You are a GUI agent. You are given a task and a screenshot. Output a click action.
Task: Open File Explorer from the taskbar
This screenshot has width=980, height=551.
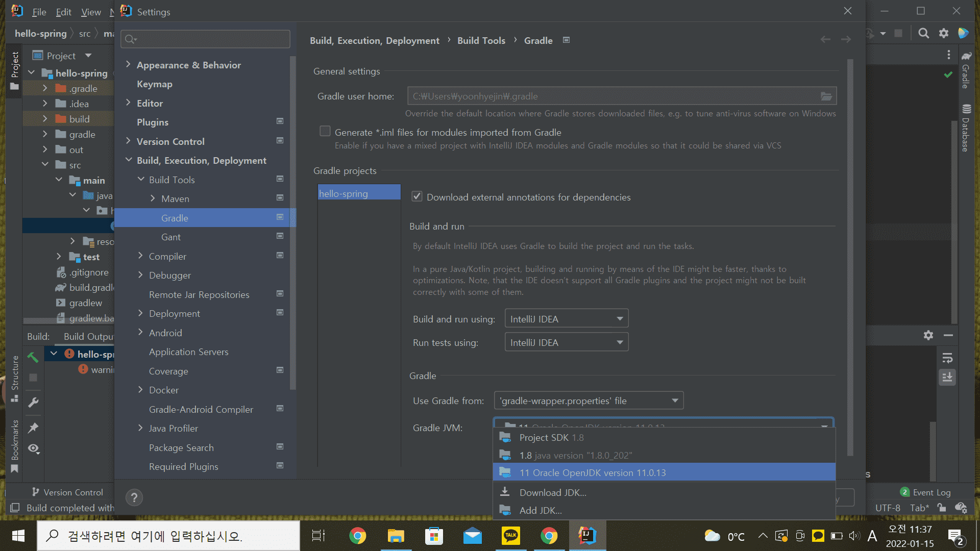pos(396,535)
